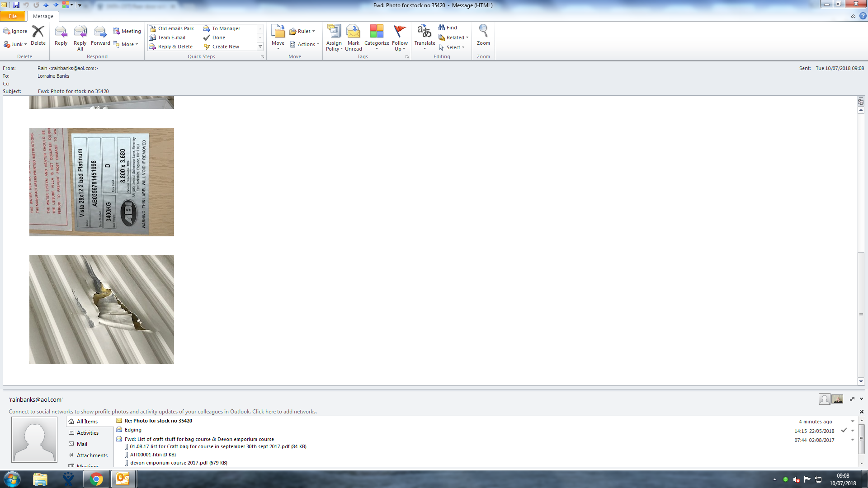Mark Edging item complete with the checkmark
This screenshot has height=488, width=868.
844,430
